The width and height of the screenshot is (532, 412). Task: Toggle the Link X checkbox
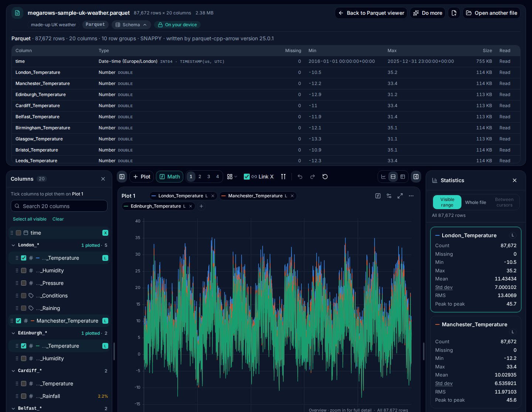click(x=247, y=177)
